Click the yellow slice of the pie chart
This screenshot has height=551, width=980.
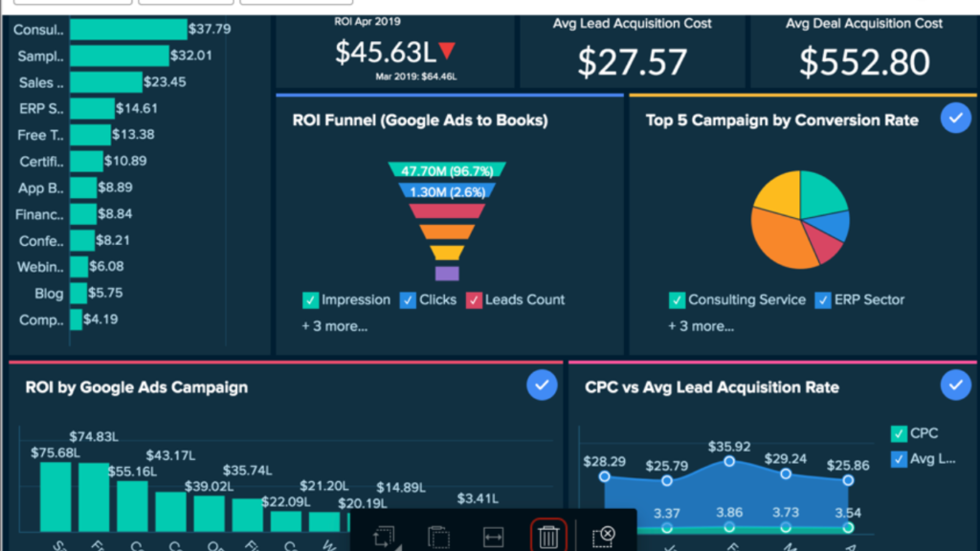click(x=781, y=195)
